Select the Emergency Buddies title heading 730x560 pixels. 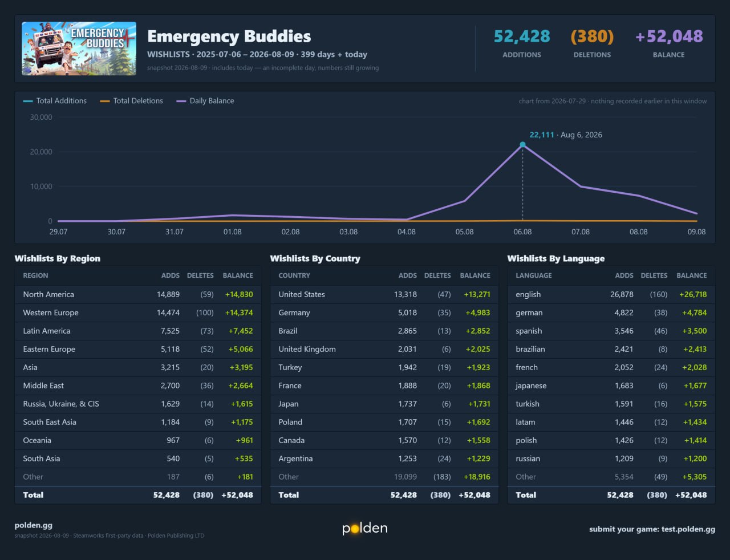tap(229, 36)
